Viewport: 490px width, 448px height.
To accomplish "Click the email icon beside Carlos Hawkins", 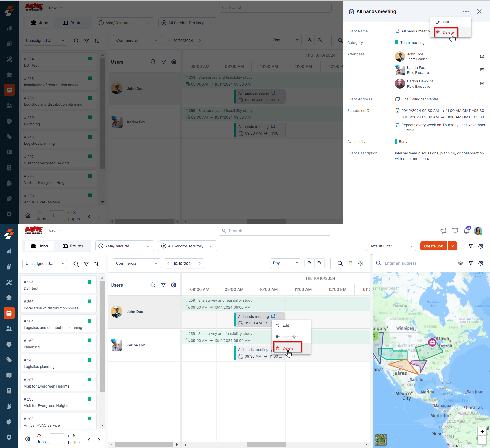I will [482, 84].
